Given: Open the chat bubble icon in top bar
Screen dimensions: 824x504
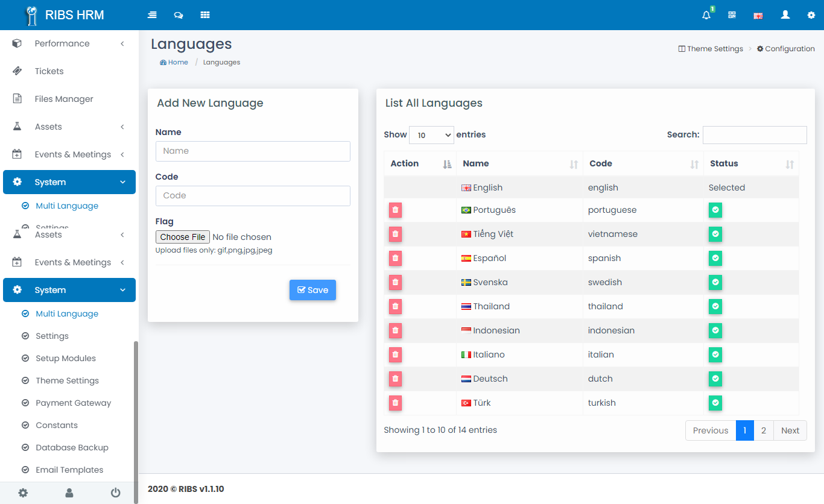Looking at the screenshot, I should tap(179, 15).
